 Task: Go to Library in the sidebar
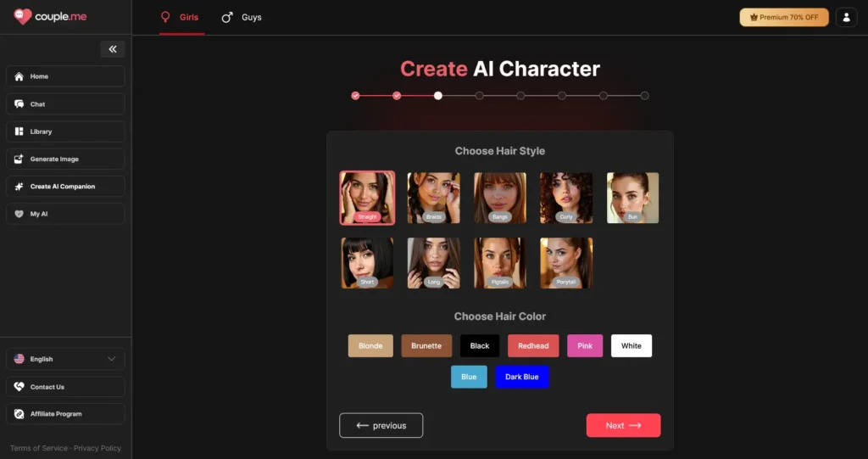click(x=65, y=132)
